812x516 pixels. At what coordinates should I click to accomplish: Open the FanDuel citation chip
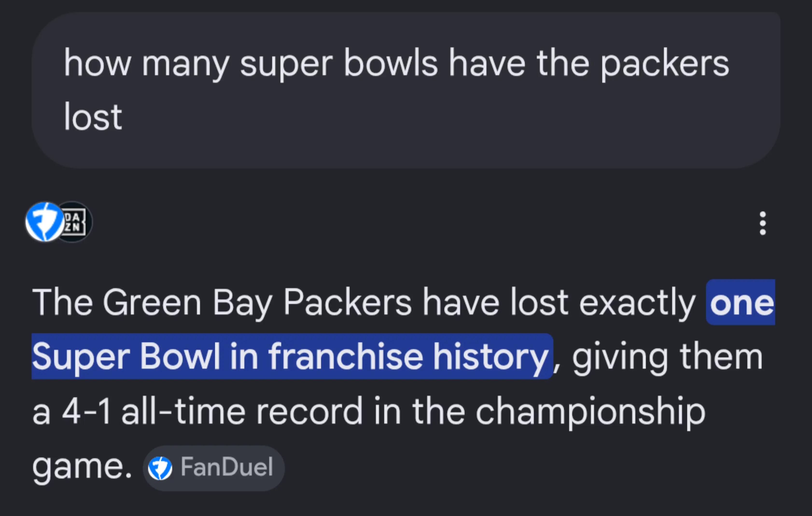[214, 468]
